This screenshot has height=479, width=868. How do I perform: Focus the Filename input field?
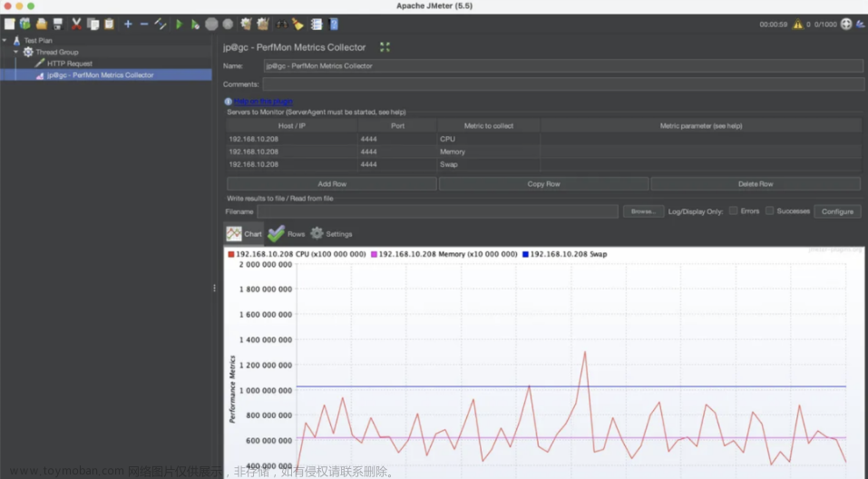[x=437, y=211]
